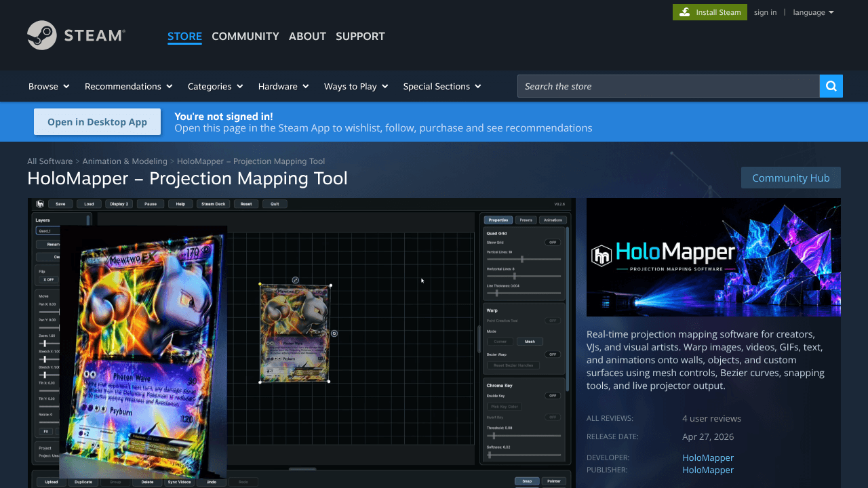Go to SUPPORT
This screenshot has width=868, height=488.
360,36
